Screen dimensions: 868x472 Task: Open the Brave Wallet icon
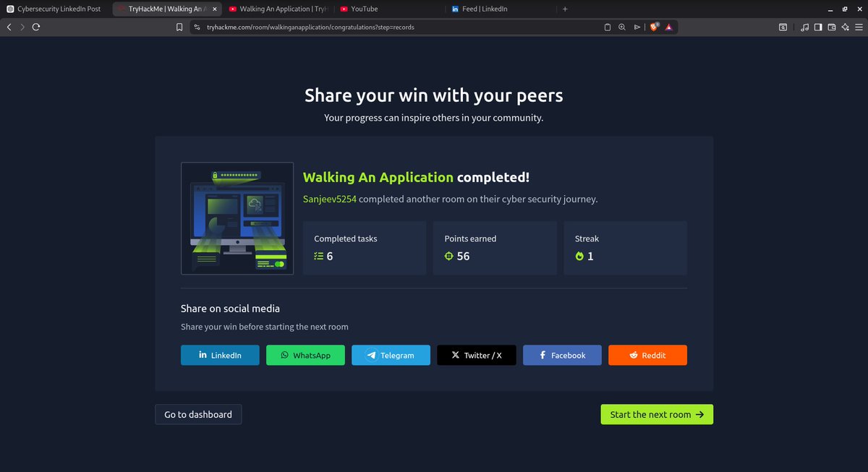click(x=832, y=27)
